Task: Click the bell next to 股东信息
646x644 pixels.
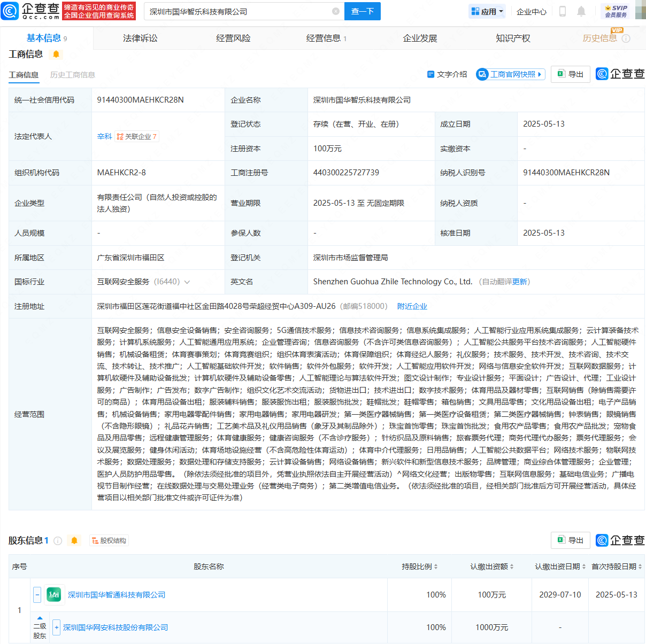Action: 74,541
